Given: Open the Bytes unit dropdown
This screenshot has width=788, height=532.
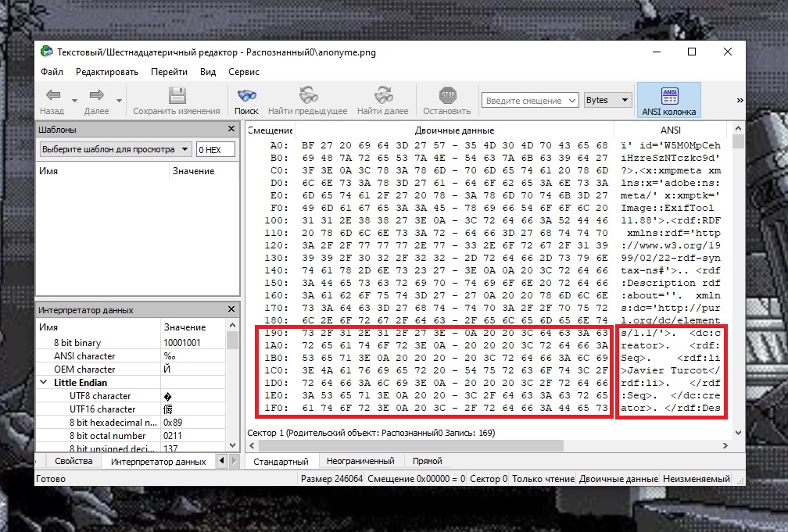Looking at the screenshot, I should pos(607,100).
